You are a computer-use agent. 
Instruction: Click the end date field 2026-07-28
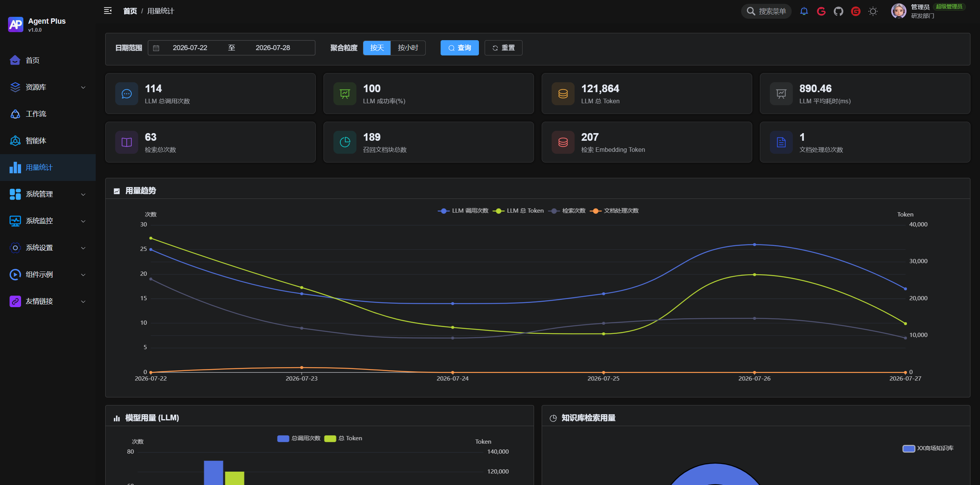pos(273,48)
